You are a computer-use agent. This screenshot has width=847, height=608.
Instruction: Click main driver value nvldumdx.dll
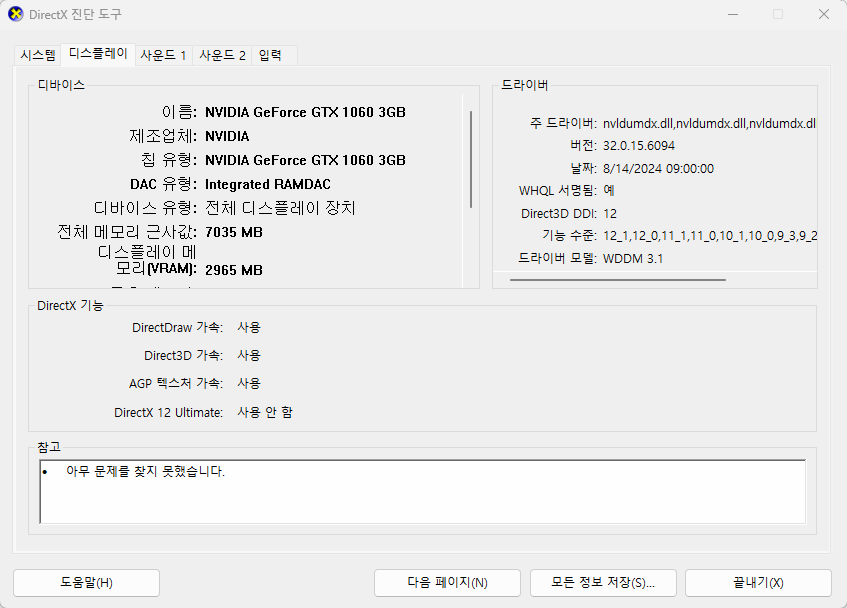click(709, 124)
